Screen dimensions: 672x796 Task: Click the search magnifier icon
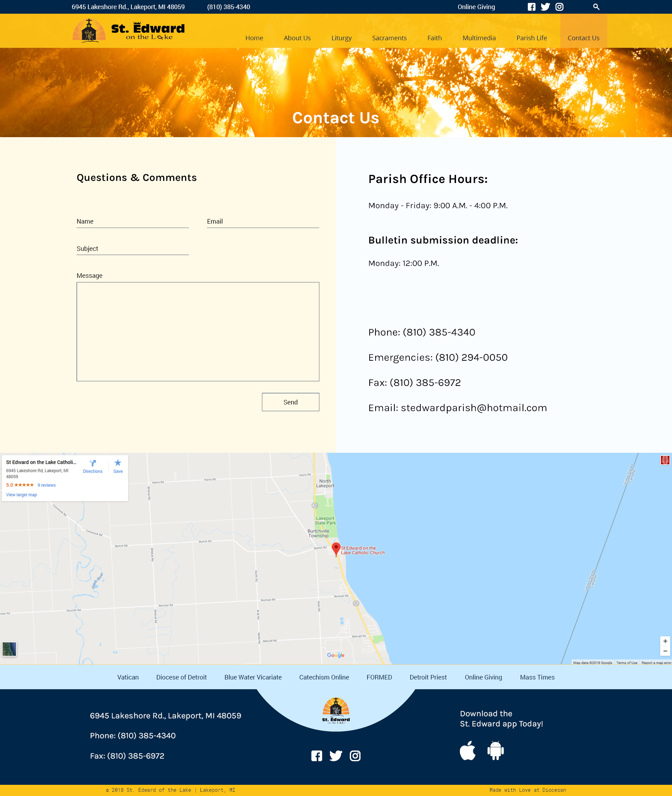[x=596, y=7]
